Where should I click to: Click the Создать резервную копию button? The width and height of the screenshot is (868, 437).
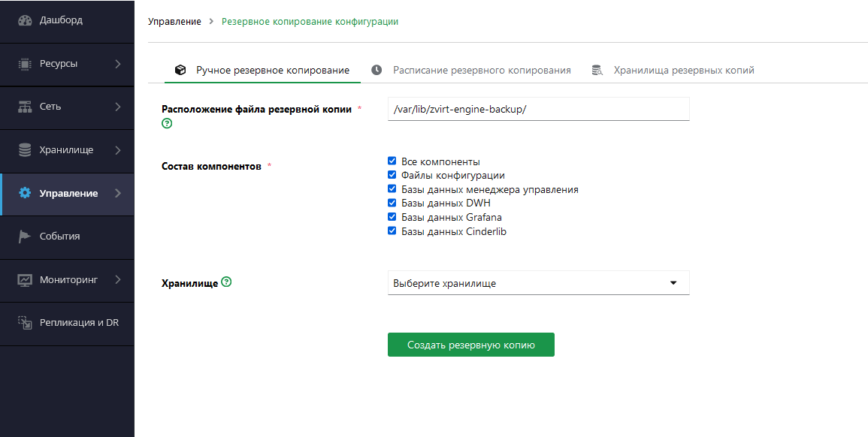(471, 345)
